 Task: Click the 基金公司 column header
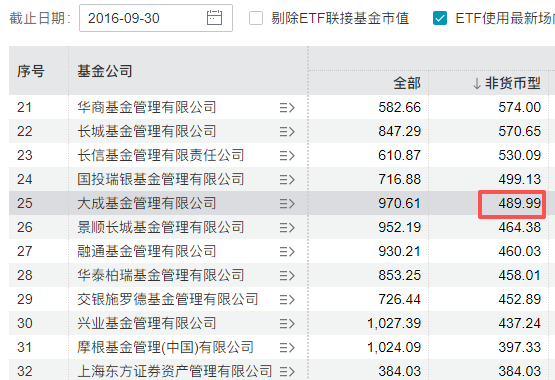click(x=105, y=71)
